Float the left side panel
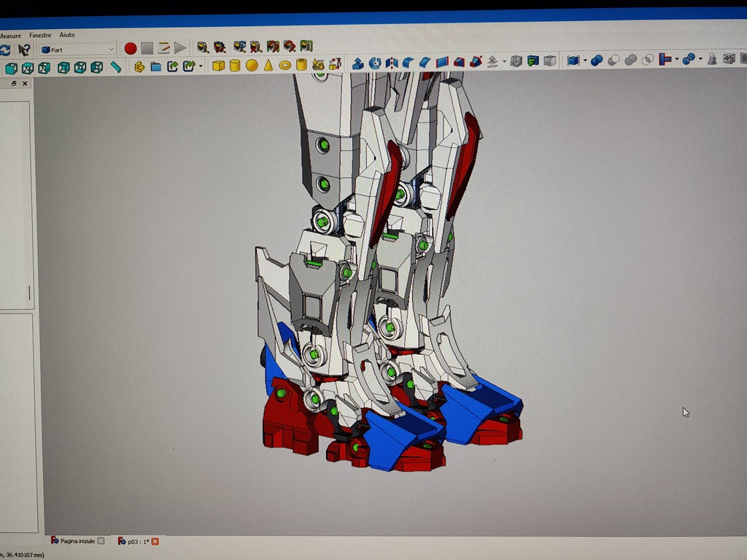 (x=14, y=84)
